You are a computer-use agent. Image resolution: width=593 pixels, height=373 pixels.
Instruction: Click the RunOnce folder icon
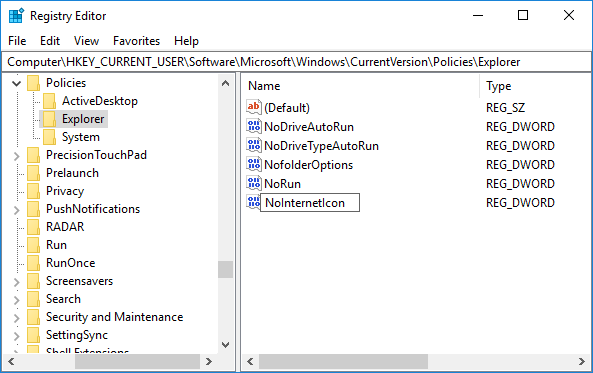point(33,263)
